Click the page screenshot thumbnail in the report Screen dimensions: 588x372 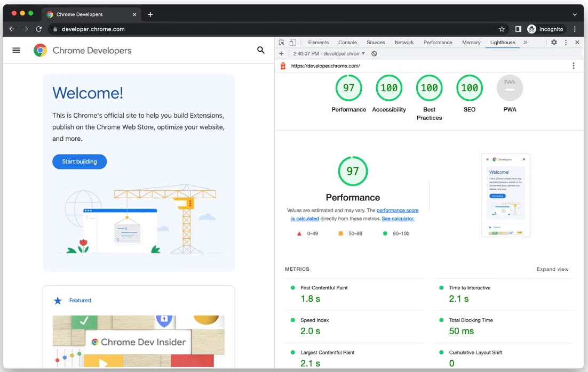click(x=506, y=195)
